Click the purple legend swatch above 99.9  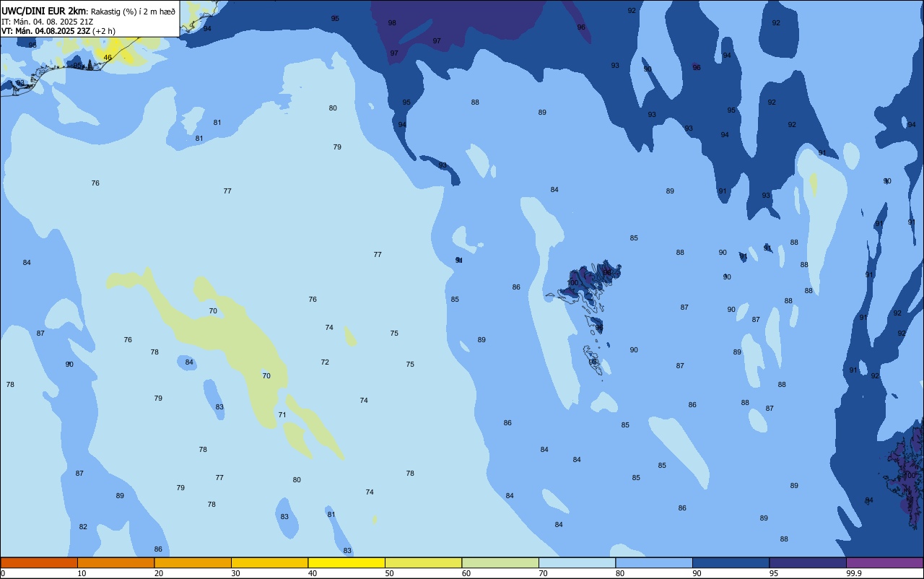point(884,562)
